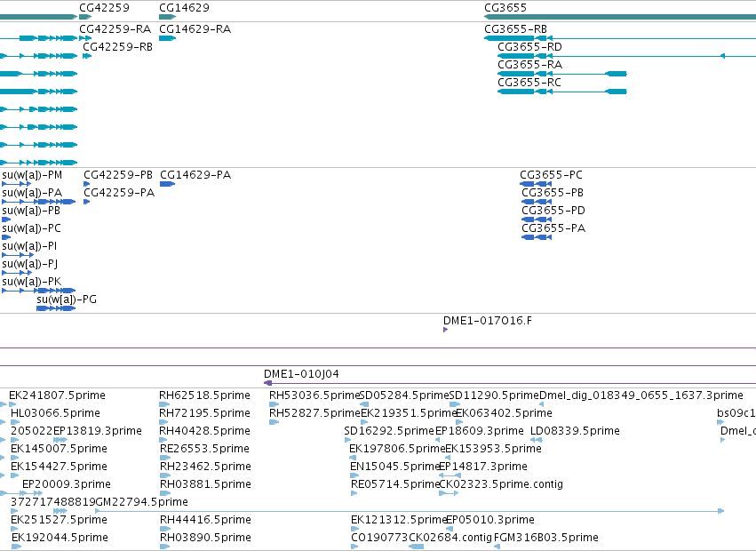This screenshot has width=756, height=551.
Task: Select EST RH44416.5prime
Action: [205, 520]
